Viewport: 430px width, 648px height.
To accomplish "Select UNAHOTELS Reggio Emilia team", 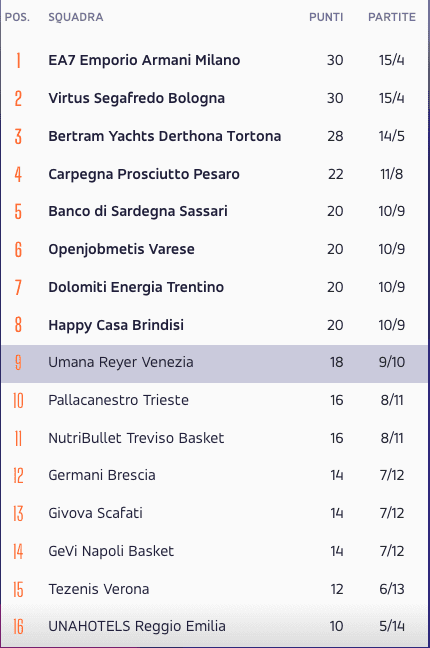I will tap(137, 627).
